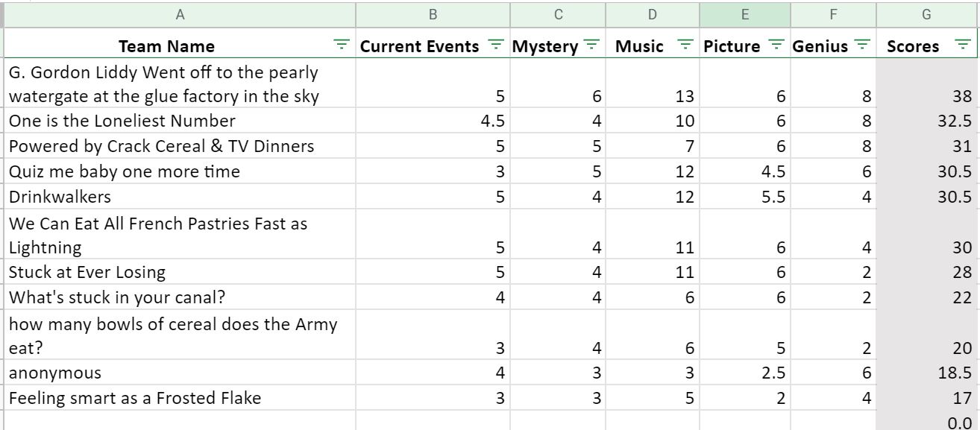Select the Drinkwalkers team name cell
The height and width of the screenshot is (430, 980).
pyautogui.click(x=180, y=197)
